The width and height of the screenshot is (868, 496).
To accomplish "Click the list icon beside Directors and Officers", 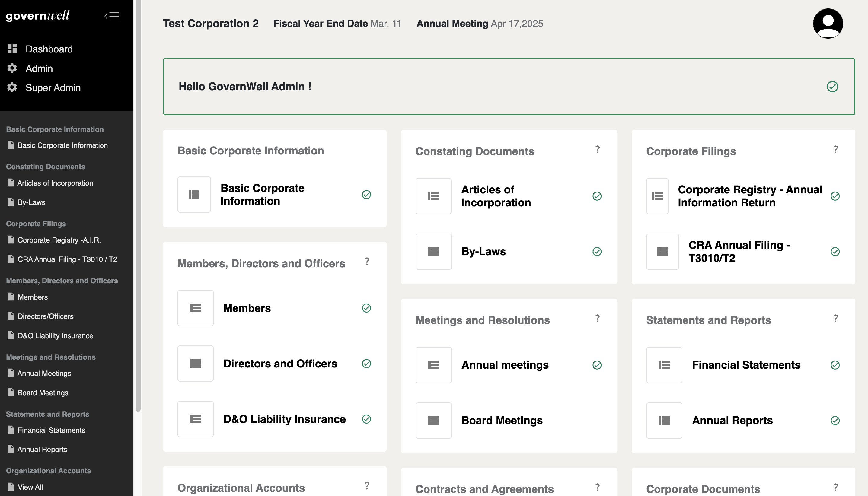I will 195,364.
